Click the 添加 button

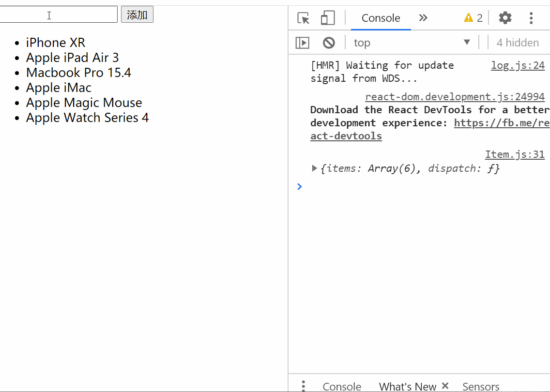tap(137, 15)
